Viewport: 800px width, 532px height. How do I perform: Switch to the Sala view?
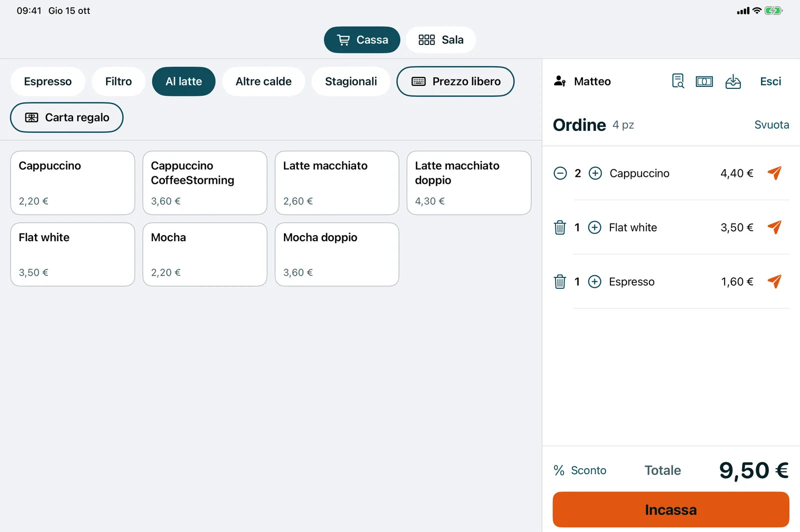point(440,40)
